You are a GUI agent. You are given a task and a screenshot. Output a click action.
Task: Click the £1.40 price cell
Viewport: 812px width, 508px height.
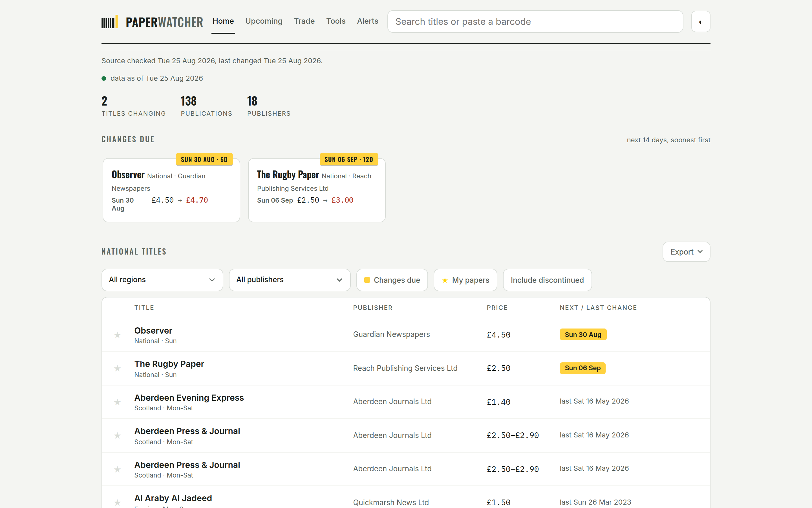point(498,402)
